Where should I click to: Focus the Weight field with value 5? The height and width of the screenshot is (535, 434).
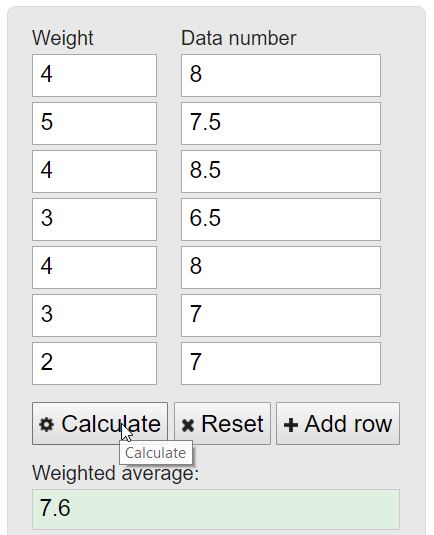coord(95,124)
